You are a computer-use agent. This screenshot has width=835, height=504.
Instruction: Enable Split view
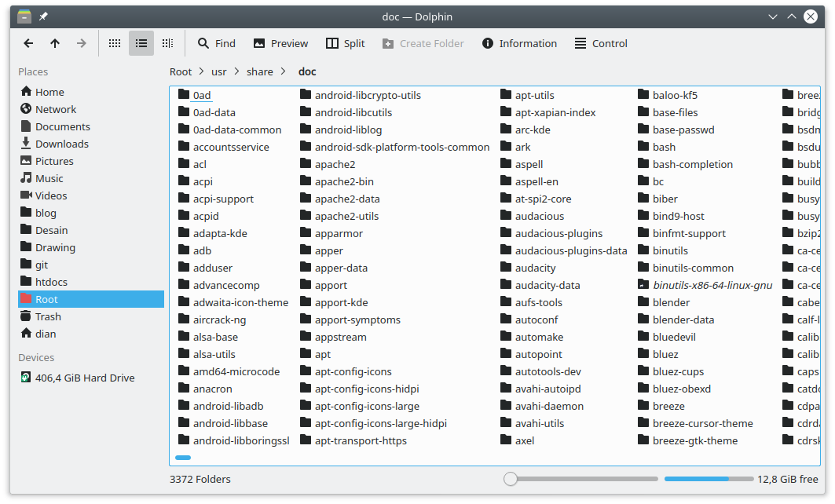(345, 43)
